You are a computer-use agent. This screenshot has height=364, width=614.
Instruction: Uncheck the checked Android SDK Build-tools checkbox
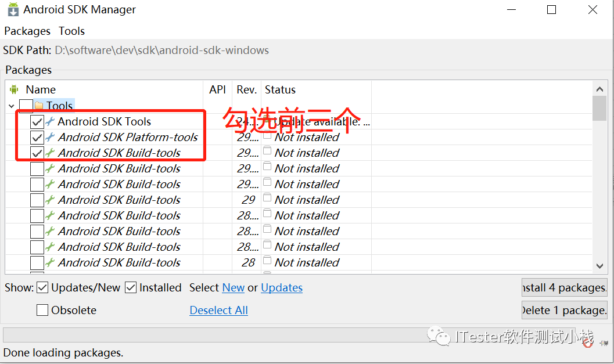click(37, 153)
